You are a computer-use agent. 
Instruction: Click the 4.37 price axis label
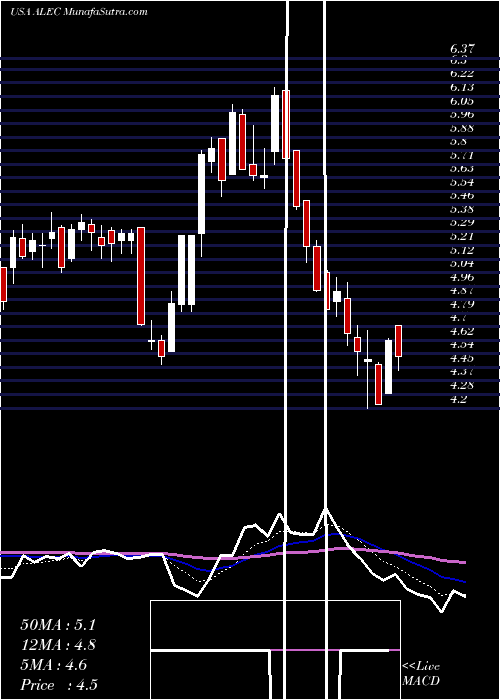click(x=462, y=371)
